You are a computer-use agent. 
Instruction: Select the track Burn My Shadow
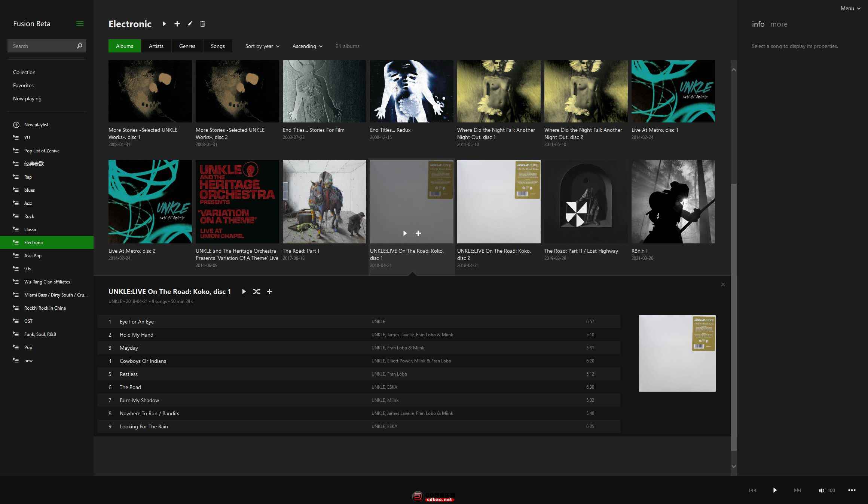pyautogui.click(x=359, y=400)
